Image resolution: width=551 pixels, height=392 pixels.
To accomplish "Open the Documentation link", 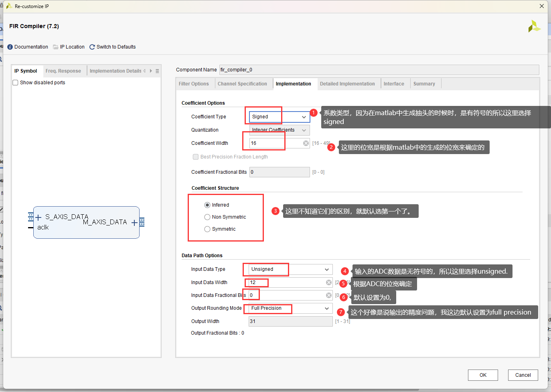I will pos(31,47).
